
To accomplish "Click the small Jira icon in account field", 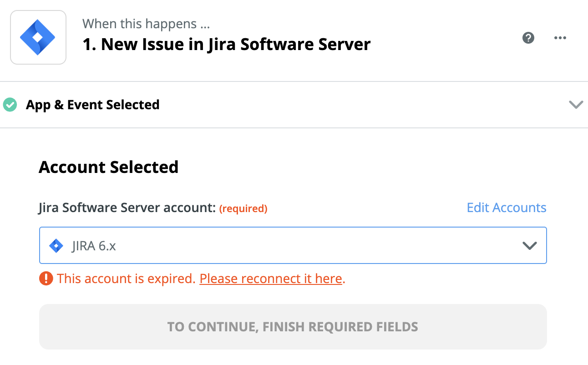I will [x=56, y=246].
